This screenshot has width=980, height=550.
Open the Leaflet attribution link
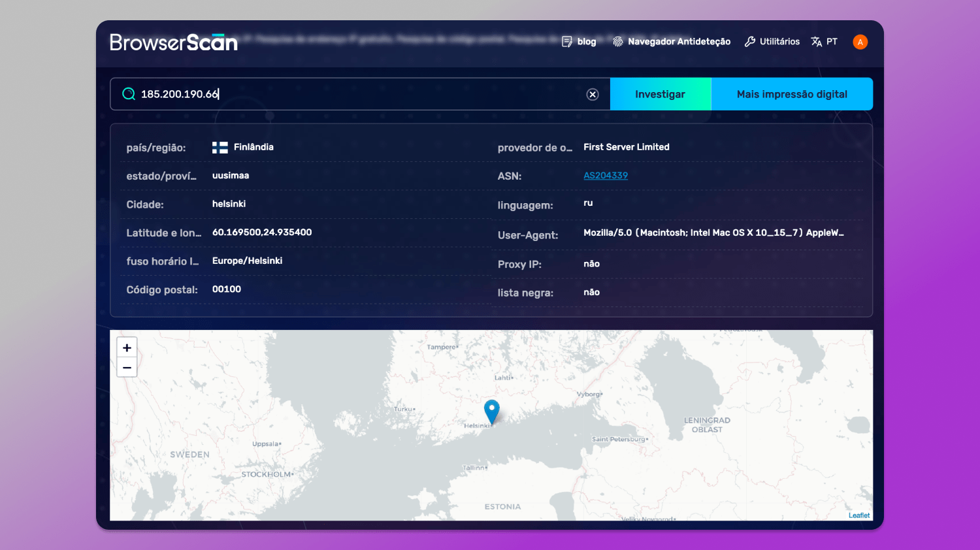point(858,515)
